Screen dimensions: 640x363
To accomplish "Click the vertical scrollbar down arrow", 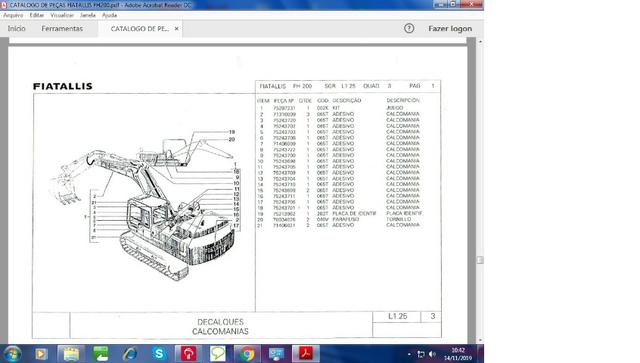I will (480, 340).
